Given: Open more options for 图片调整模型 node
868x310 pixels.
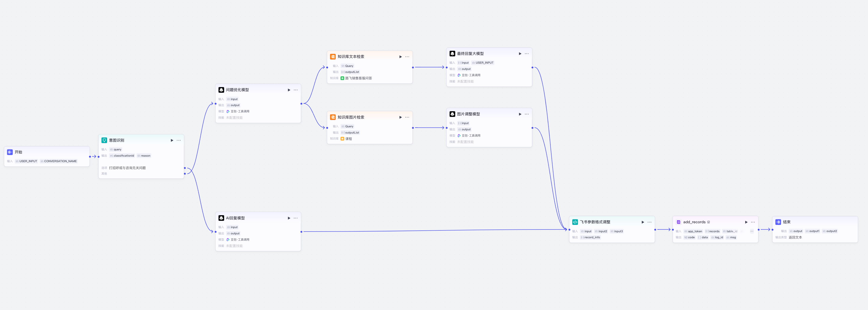Looking at the screenshot, I should pyautogui.click(x=527, y=114).
